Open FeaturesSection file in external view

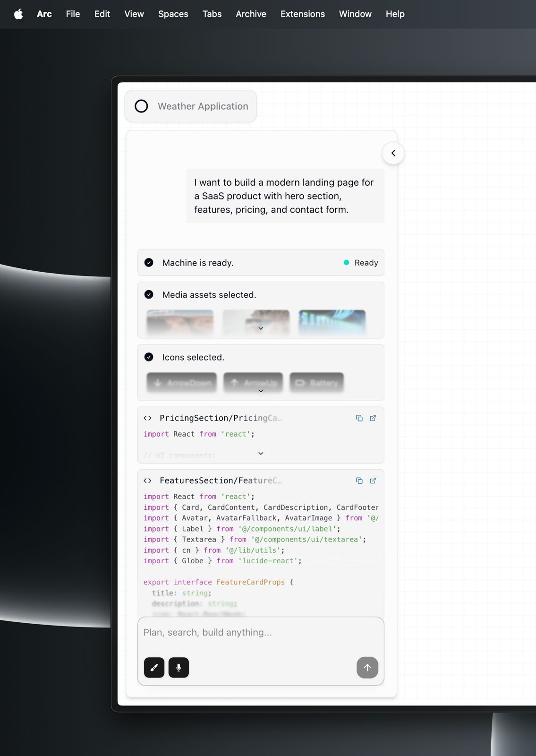tap(373, 481)
